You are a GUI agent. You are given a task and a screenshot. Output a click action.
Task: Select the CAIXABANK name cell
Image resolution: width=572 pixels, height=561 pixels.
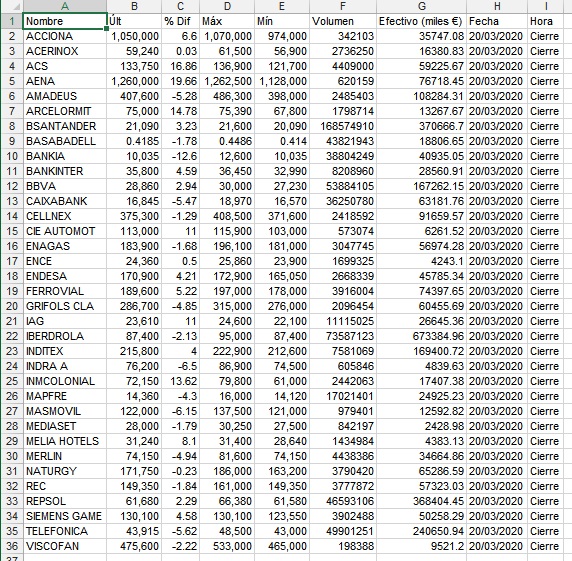65,201
